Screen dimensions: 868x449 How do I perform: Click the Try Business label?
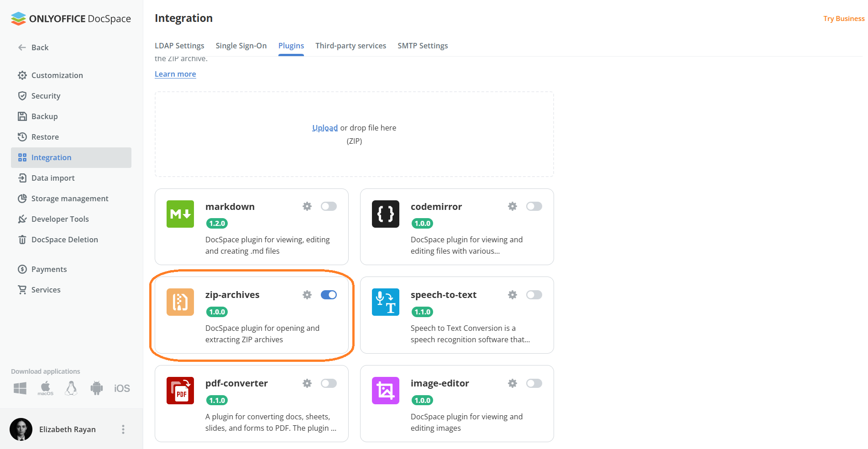click(x=843, y=18)
